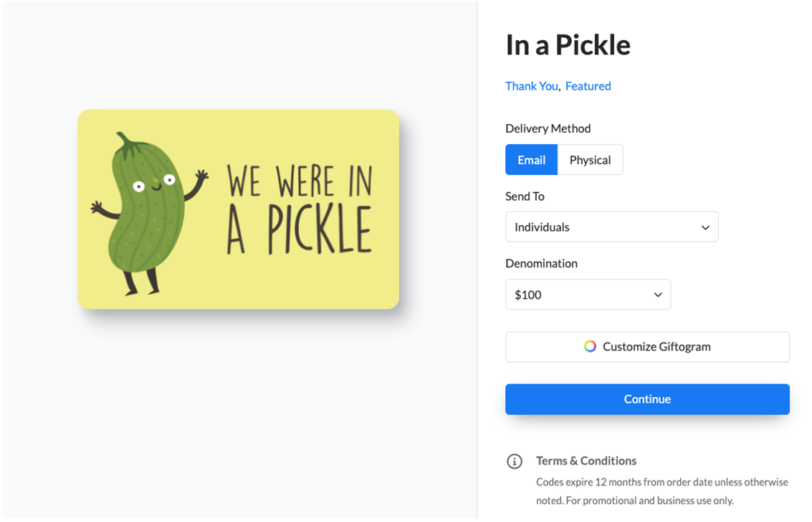Open the Thank You category
This screenshot has width=812, height=522.
(x=532, y=85)
